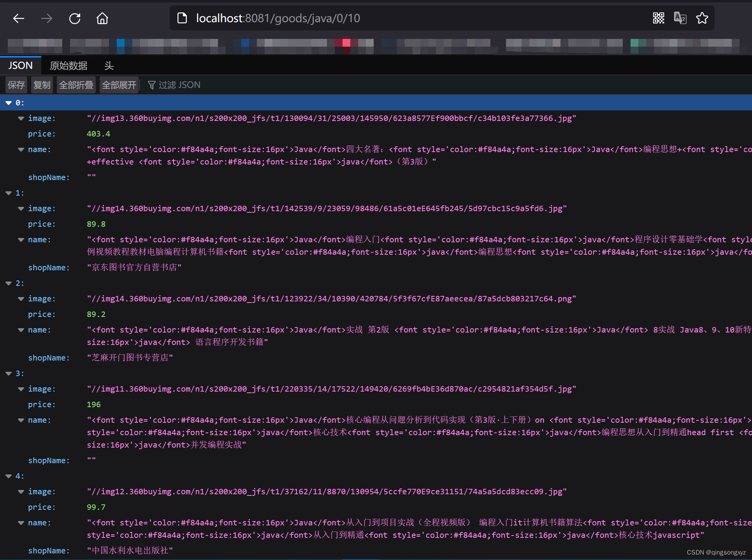Click the 全部折叠 button
752x560 pixels.
76,85
